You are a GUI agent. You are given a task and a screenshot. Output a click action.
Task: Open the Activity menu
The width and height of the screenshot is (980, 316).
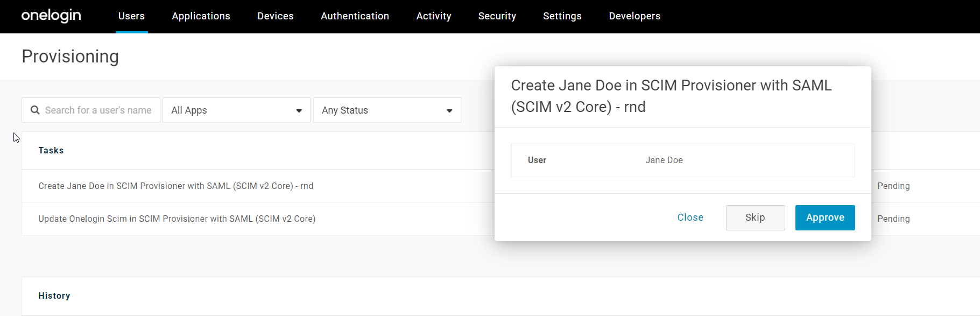pyautogui.click(x=434, y=16)
